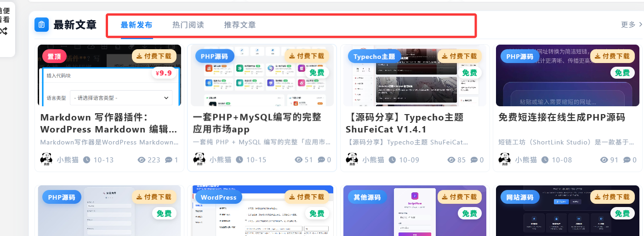This screenshot has height=236, width=644.
Task: Click the 网站源码 category tag
Action: pos(520,197)
